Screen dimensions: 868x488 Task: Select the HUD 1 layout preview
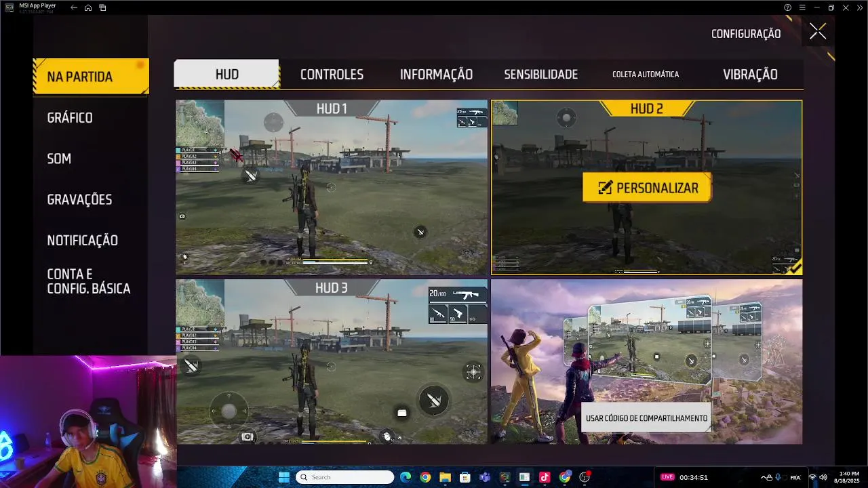pos(332,187)
